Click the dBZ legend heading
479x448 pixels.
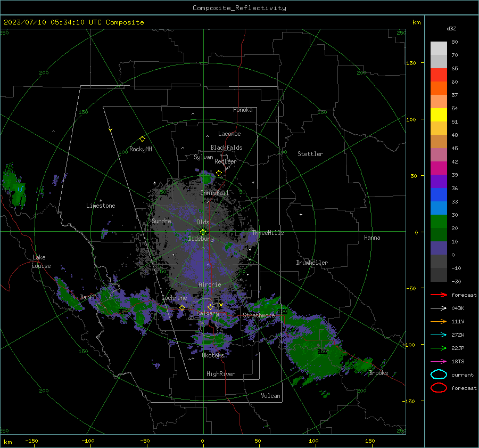pyautogui.click(x=451, y=28)
